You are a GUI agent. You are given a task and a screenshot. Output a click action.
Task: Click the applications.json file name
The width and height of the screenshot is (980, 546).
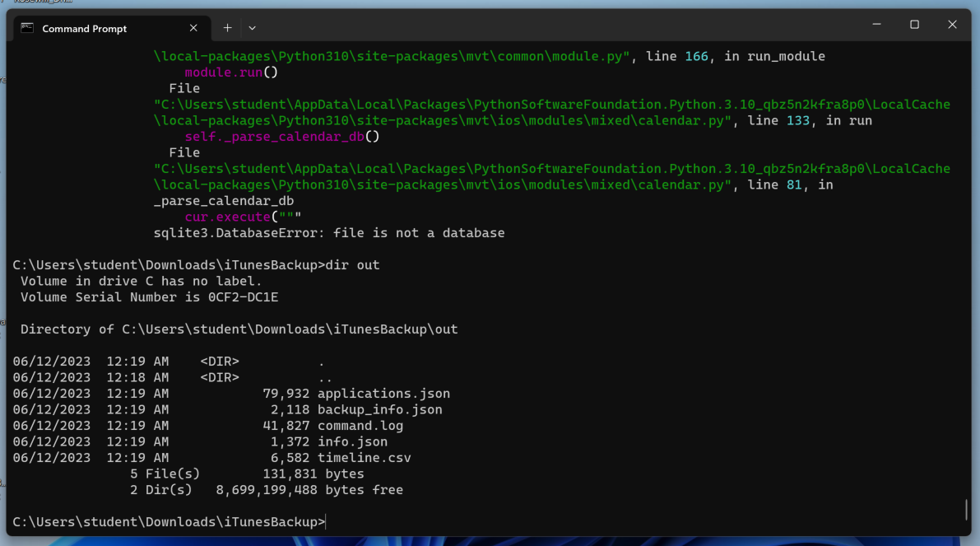tap(383, 394)
